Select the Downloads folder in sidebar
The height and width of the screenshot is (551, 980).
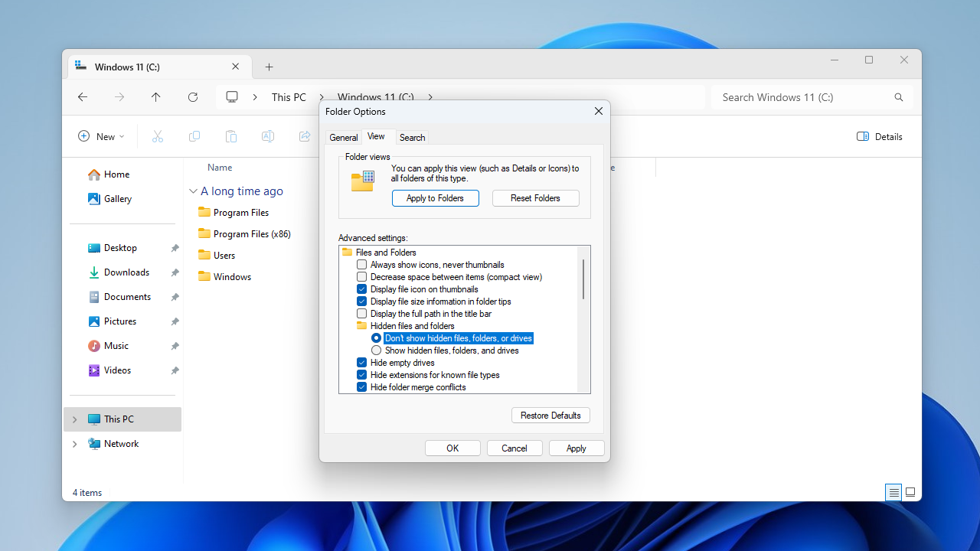(126, 272)
